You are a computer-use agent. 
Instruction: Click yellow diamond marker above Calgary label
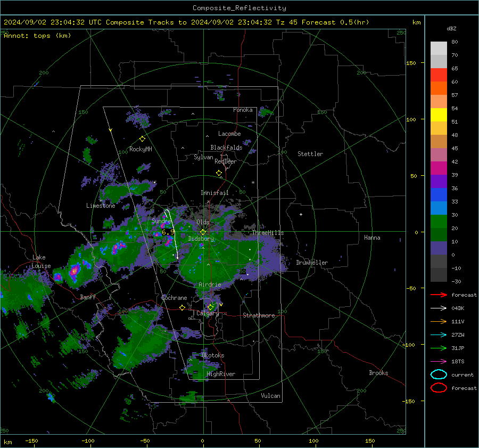coord(210,307)
